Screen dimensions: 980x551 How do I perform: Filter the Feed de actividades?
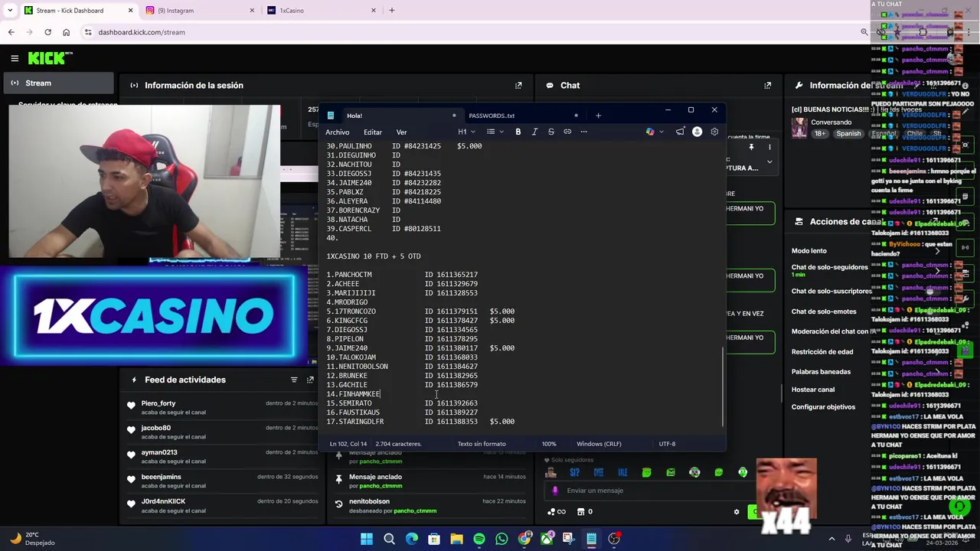pos(294,380)
